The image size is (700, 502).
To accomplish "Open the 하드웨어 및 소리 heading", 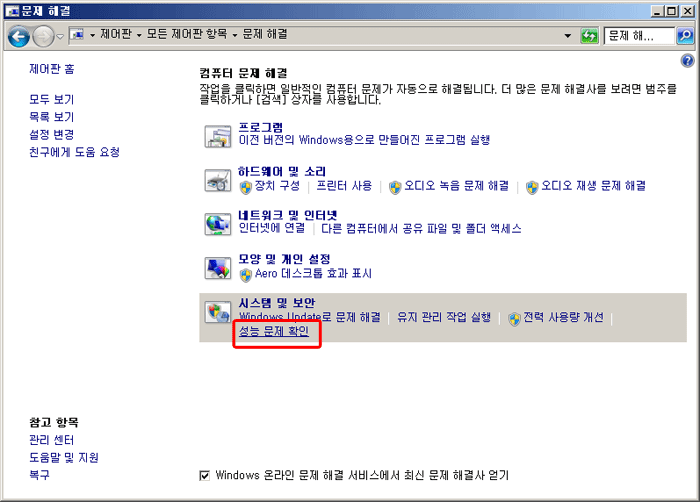I will pyautogui.click(x=282, y=172).
